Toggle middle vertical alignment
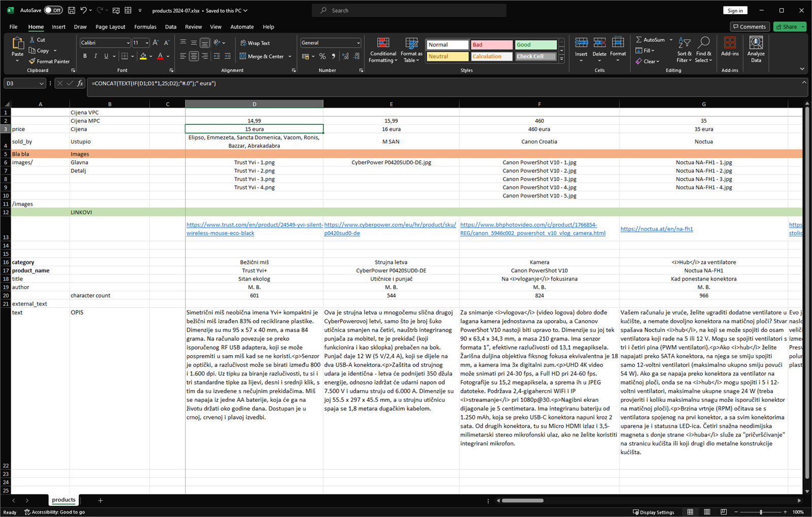Viewport: 812px width, 517px height. pos(194,43)
